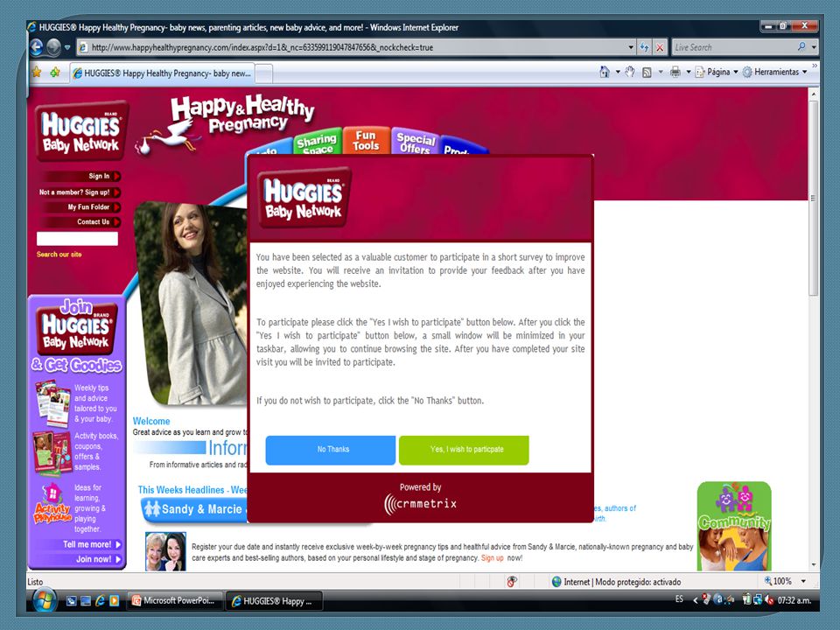The height and width of the screenshot is (630, 840).
Task: Click Internet protected mode status zone
Action: coord(616,582)
